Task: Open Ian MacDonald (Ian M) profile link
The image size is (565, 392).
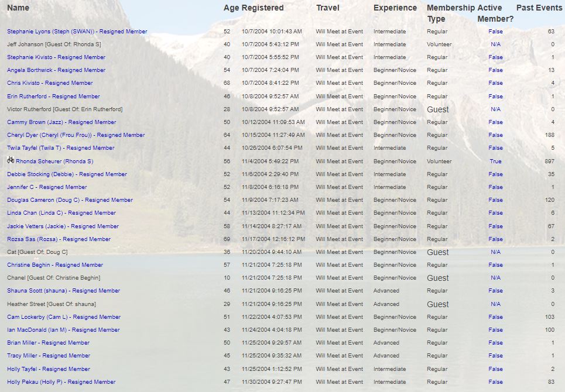Action: point(63,330)
